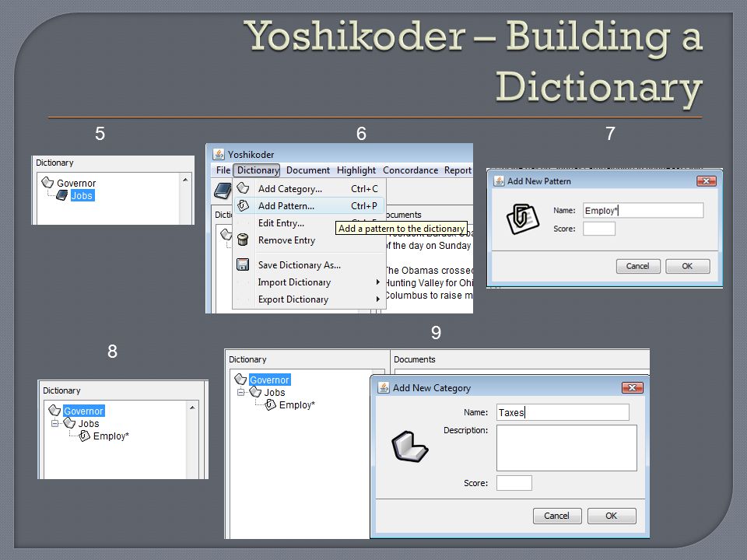Open the Report menu
This screenshot has width=747, height=560.
coord(458,170)
